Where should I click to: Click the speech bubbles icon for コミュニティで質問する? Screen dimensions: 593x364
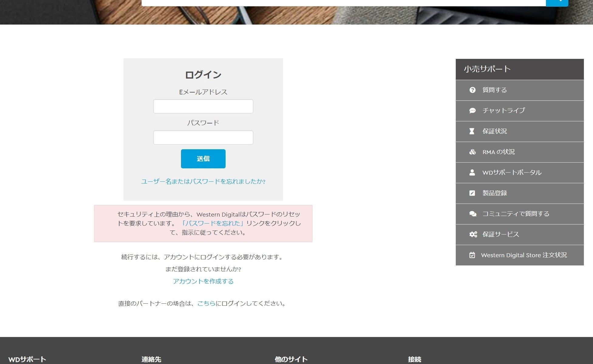(x=472, y=214)
